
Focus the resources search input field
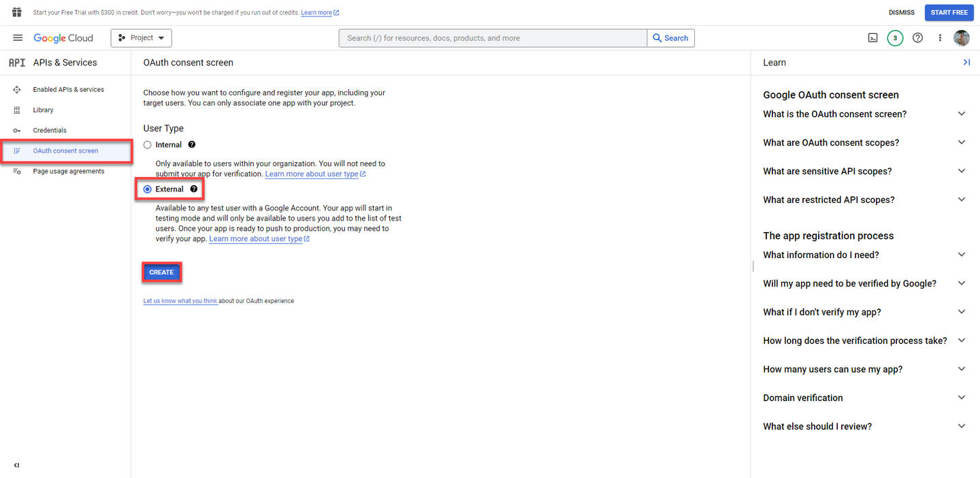point(493,38)
